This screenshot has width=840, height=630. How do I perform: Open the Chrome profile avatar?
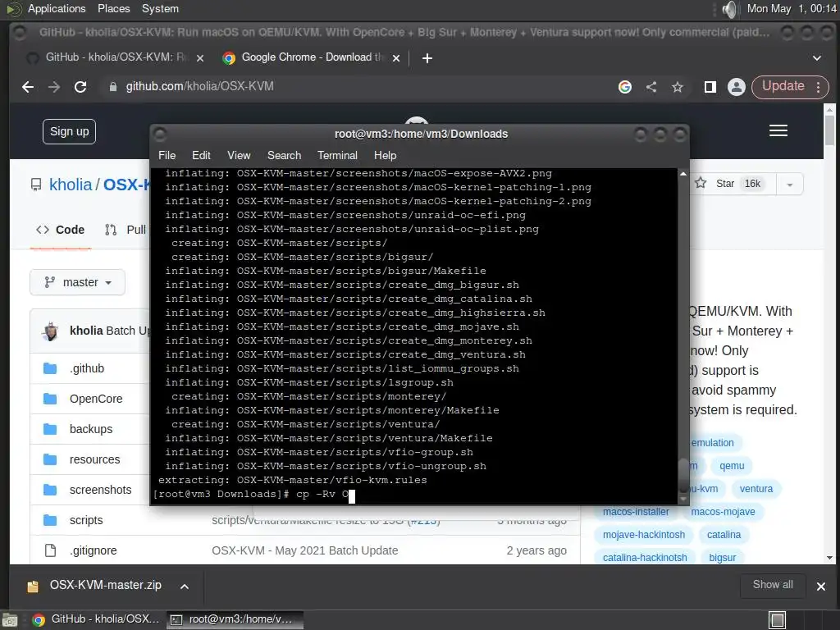coord(737,87)
